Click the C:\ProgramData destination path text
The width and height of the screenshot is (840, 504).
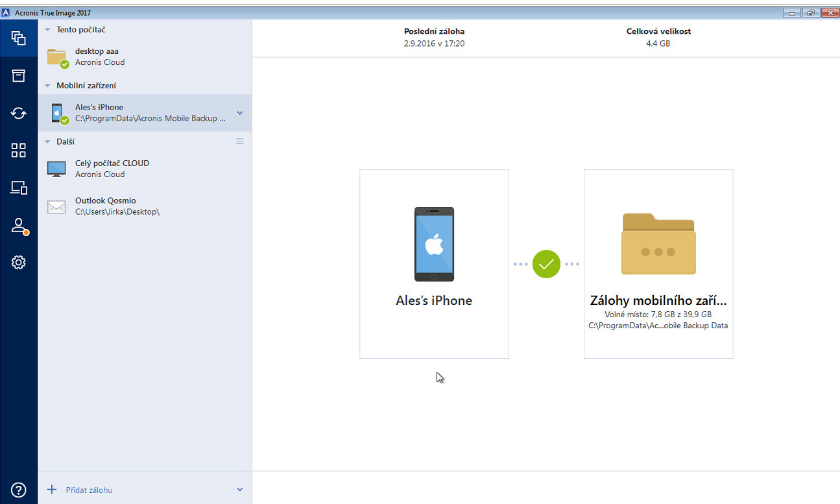pos(658,326)
